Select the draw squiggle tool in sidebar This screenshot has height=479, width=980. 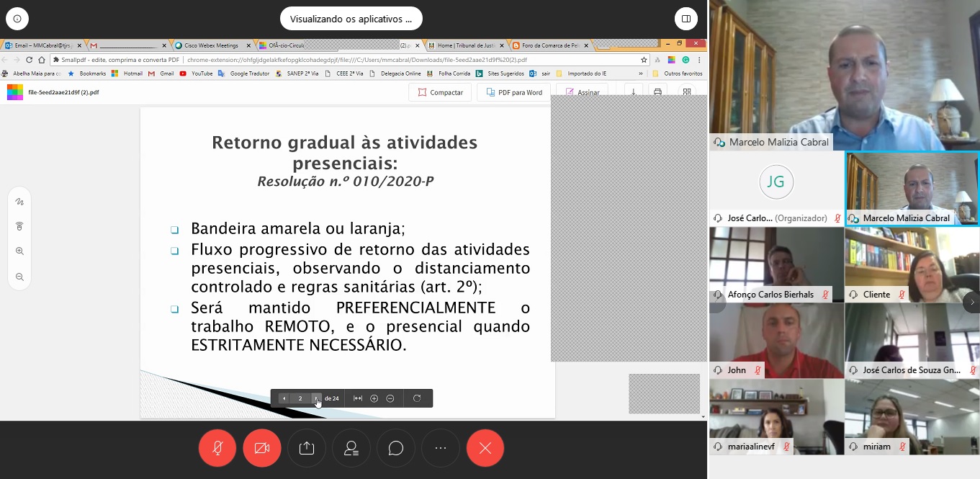[x=19, y=202]
